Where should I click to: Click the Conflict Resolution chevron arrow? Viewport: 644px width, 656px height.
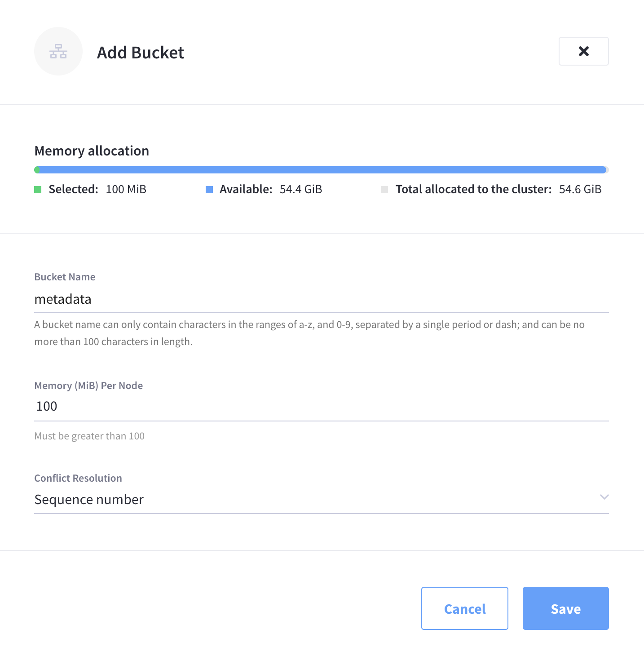[x=604, y=497]
